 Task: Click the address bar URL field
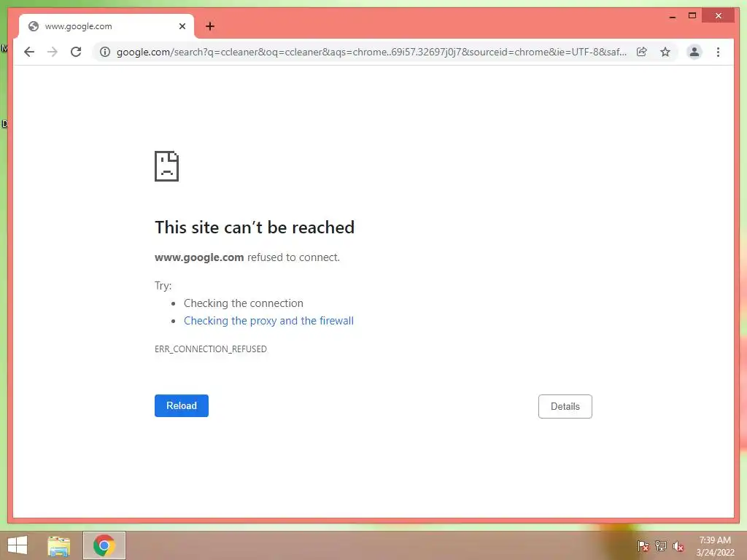(x=371, y=52)
